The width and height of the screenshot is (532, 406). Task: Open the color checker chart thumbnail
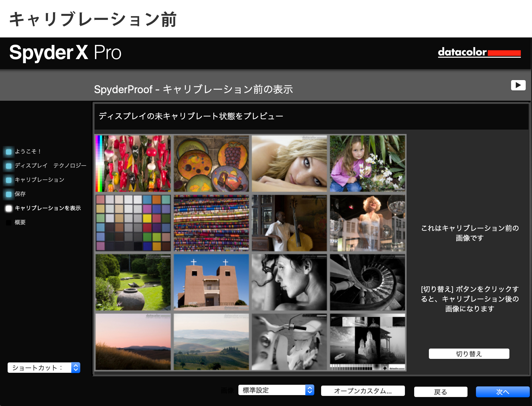tap(133, 223)
